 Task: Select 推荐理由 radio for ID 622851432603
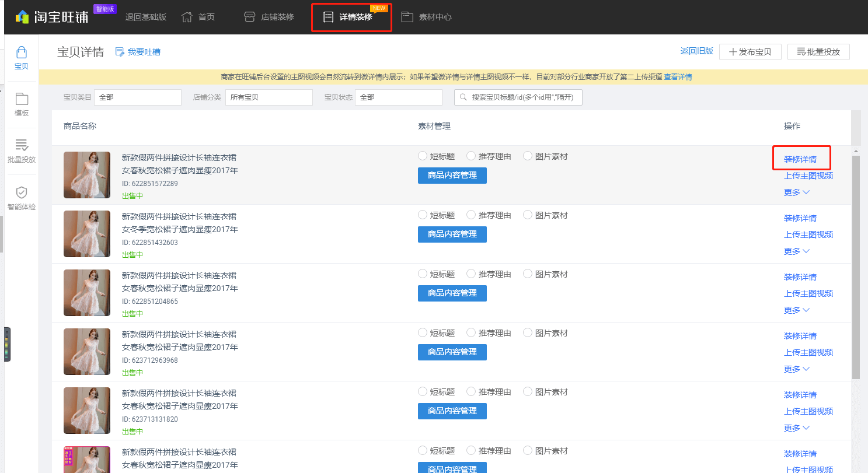[471, 215]
